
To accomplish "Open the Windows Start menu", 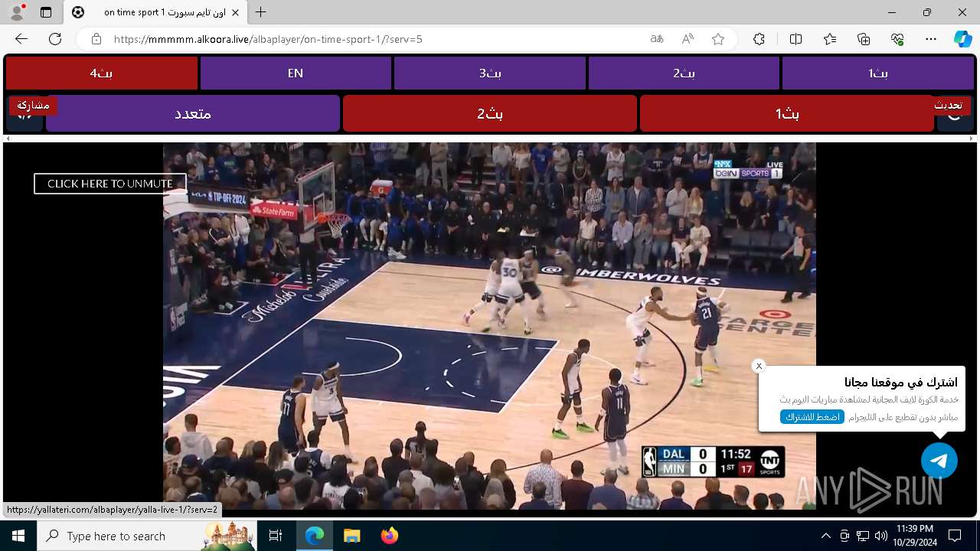I will click(x=18, y=536).
